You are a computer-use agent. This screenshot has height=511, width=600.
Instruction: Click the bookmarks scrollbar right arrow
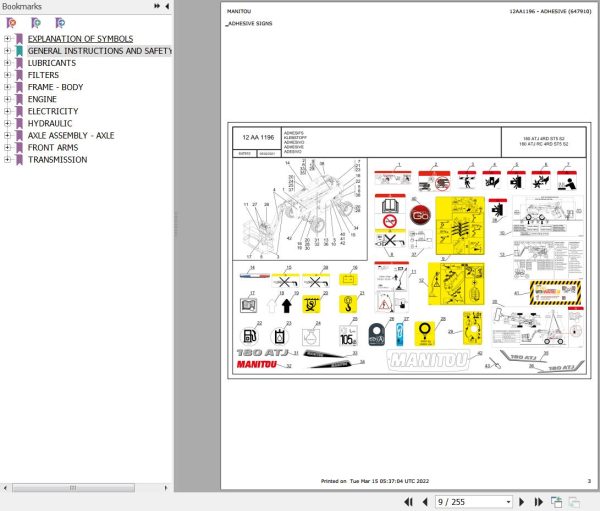click(166, 488)
